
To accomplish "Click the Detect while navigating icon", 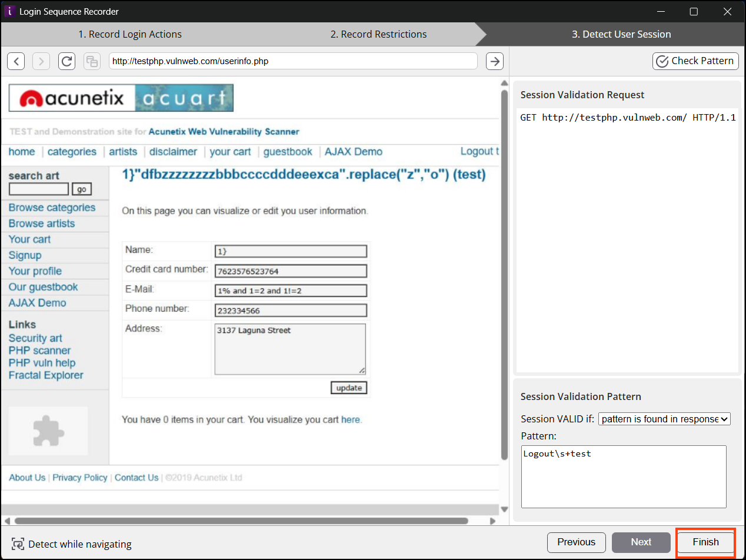I will coord(18,545).
